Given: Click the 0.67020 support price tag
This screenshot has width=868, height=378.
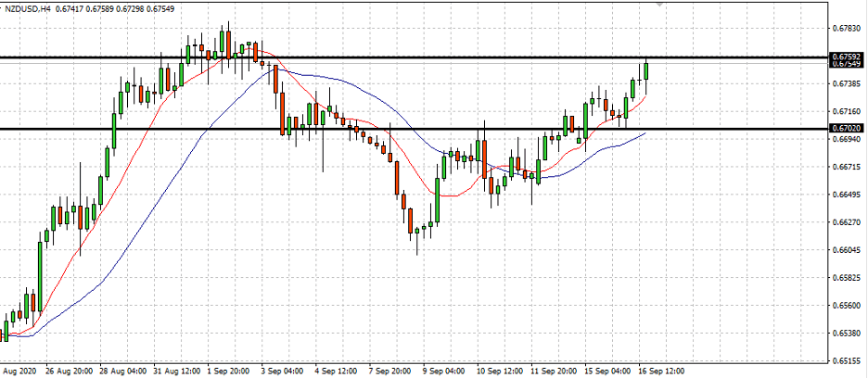Looking at the screenshot, I should click(847, 128).
